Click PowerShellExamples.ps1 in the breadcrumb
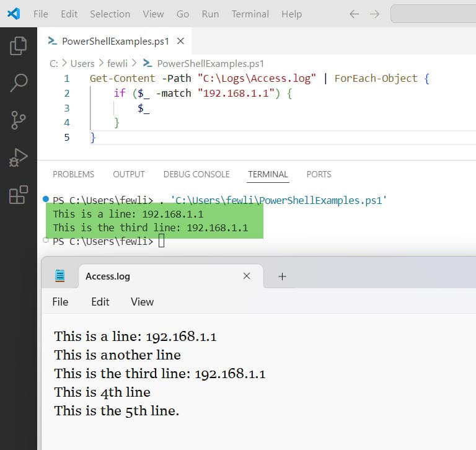The height and width of the screenshot is (450, 476). [x=210, y=63]
